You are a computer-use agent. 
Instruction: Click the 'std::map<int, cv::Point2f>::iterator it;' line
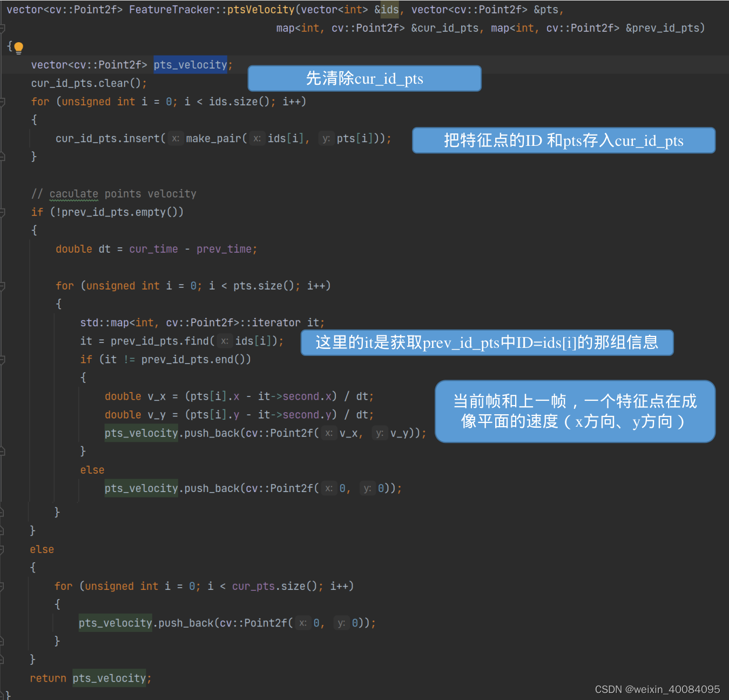202,322
